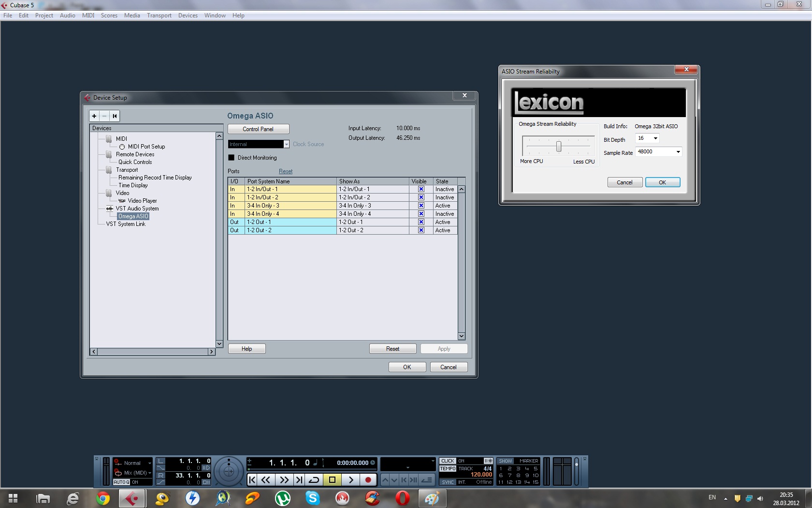Open the Transport menu
Image resolution: width=812 pixels, height=508 pixels.
tap(159, 15)
